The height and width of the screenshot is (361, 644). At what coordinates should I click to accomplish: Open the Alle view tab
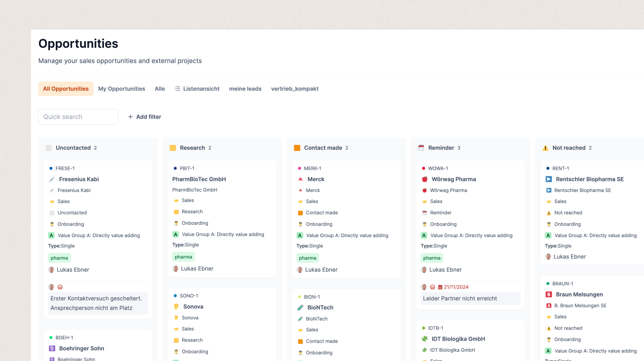(160, 89)
